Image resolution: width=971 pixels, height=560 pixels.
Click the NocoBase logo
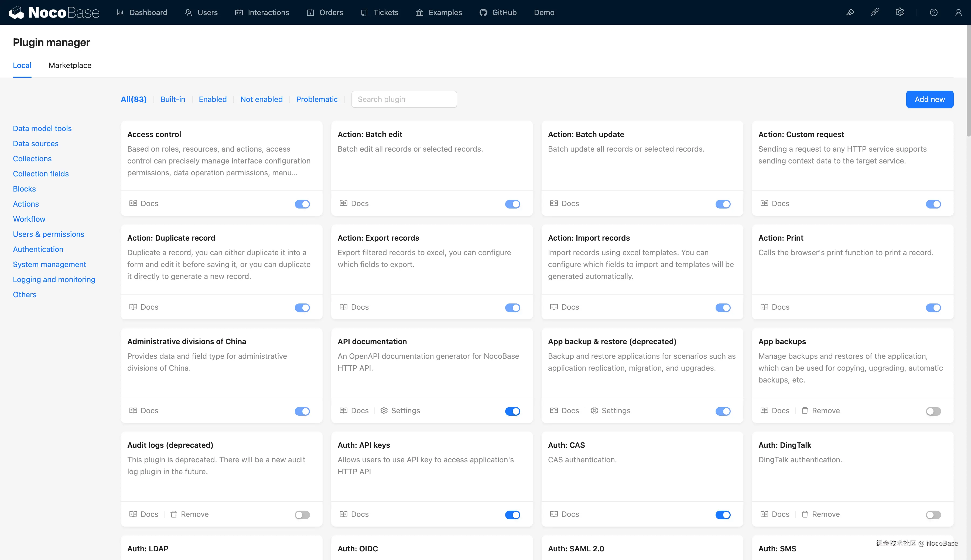coord(54,12)
